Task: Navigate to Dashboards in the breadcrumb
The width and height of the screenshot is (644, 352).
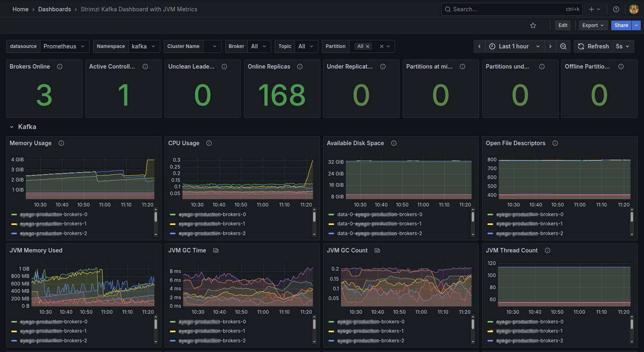Action: (54, 9)
